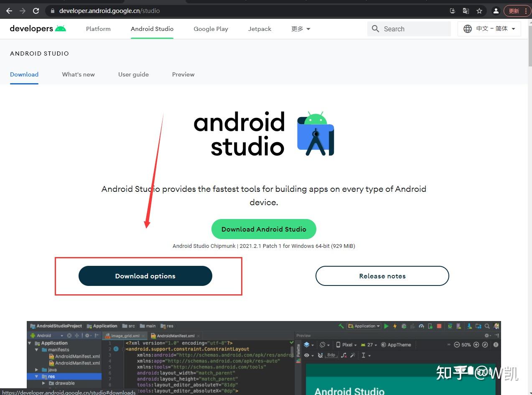Image resolution: width=532 pixels, height=395 pixels.
Task: Click the Apply Changes lightning bolt icon
Action: [x=395, y=326]
